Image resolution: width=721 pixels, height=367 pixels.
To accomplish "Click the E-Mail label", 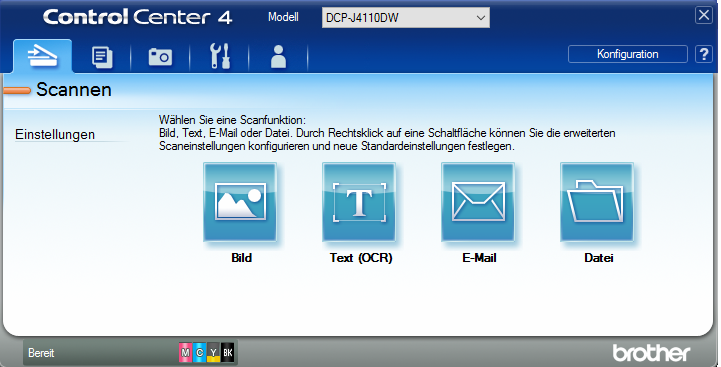I will point(479,258).
